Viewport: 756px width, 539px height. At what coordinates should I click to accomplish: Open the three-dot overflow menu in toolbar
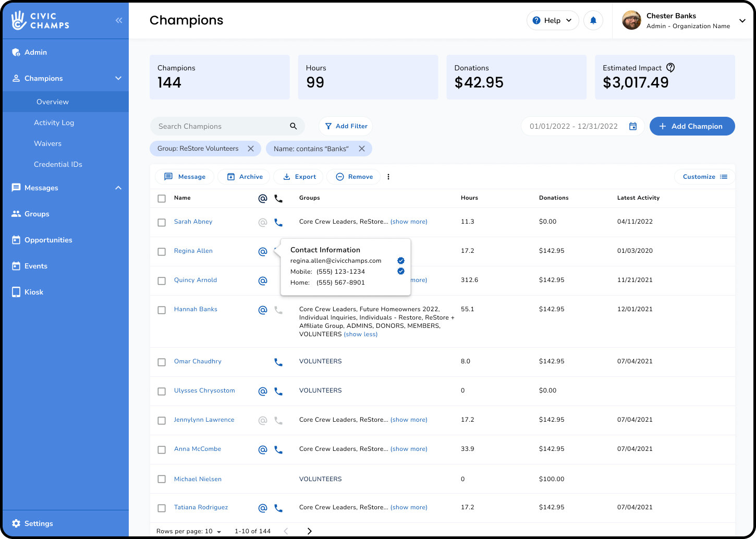tap(388, 177)
